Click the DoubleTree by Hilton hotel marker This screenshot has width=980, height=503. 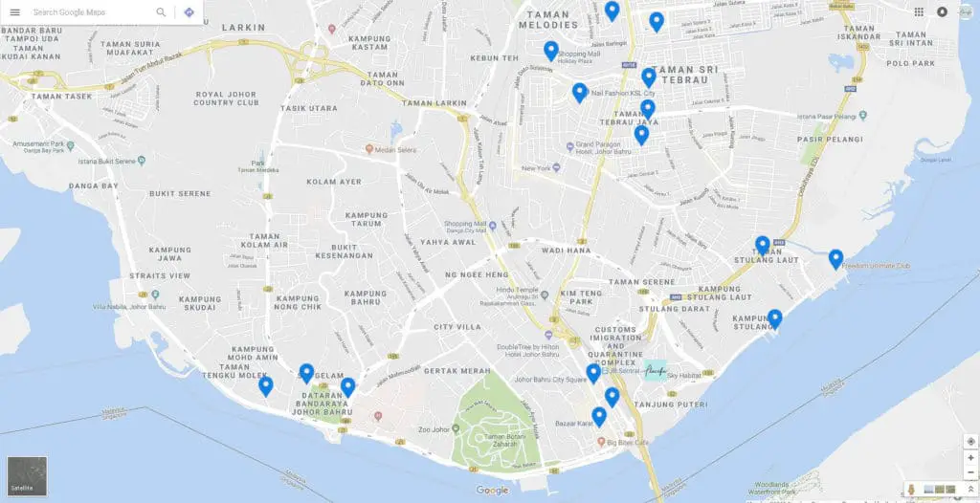click(x=548, y=335)
